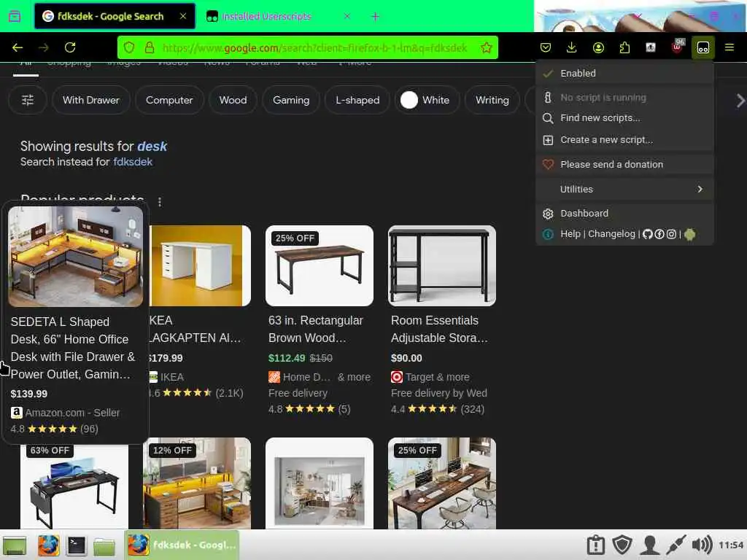Open Facebook icon in Tampermonkey menu
Screen dimensions: 747x560
coord(659,234)
